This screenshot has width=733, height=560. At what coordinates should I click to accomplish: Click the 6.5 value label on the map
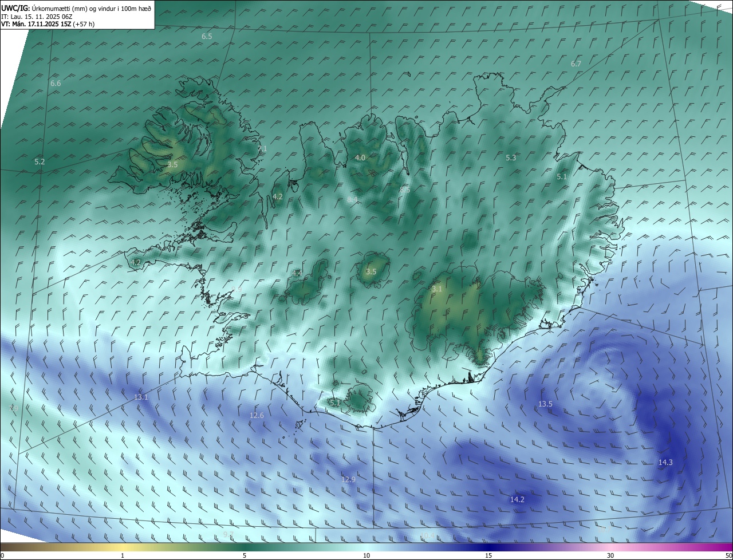pos(207,36)
